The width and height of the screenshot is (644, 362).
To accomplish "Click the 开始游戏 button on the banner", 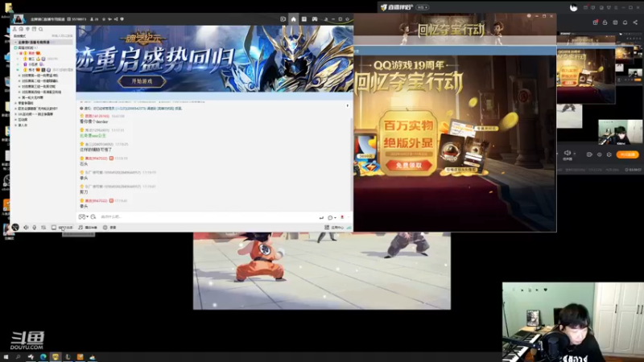I will [142, 81].
